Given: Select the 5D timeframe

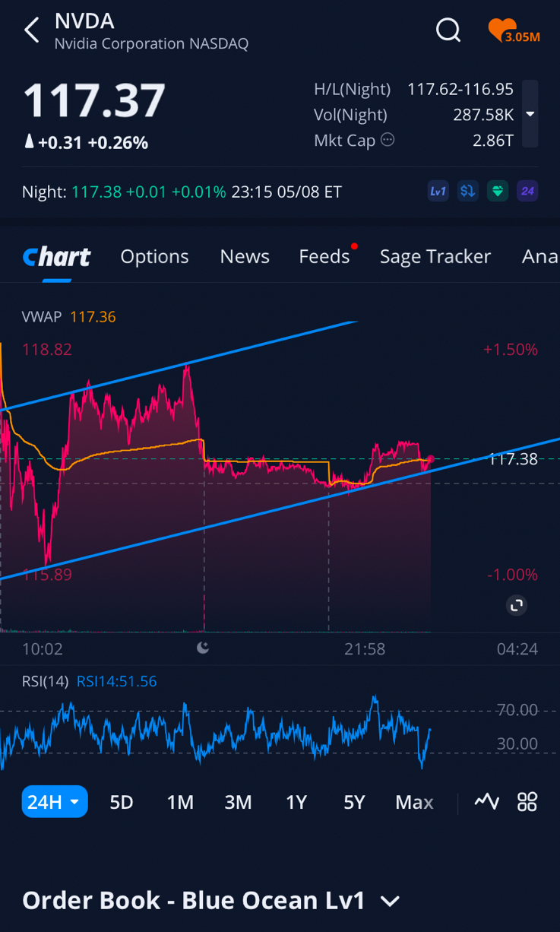Looking at the screenshot, I should tap(122, 802).
